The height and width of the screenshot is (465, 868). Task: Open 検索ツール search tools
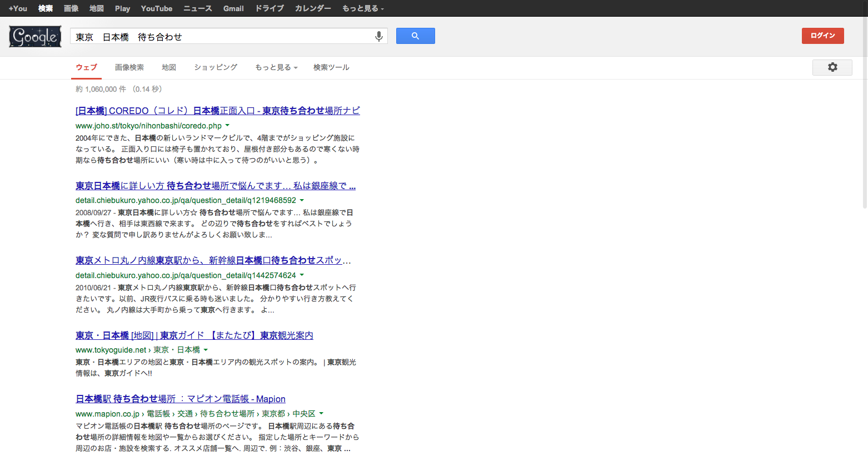(331, 67)
